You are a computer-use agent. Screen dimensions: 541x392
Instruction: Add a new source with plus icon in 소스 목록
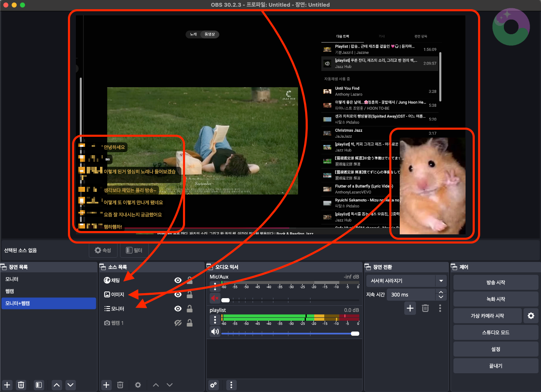click(106, 385)
